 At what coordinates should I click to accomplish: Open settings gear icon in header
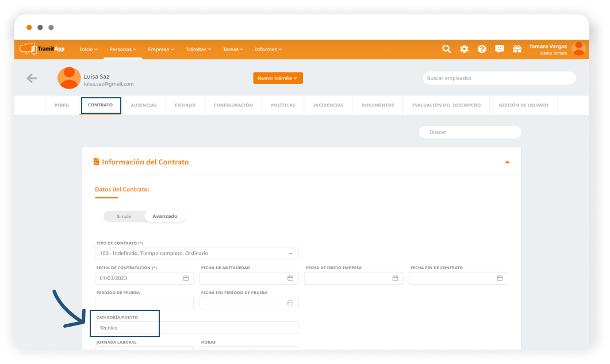tap(464, 49)
